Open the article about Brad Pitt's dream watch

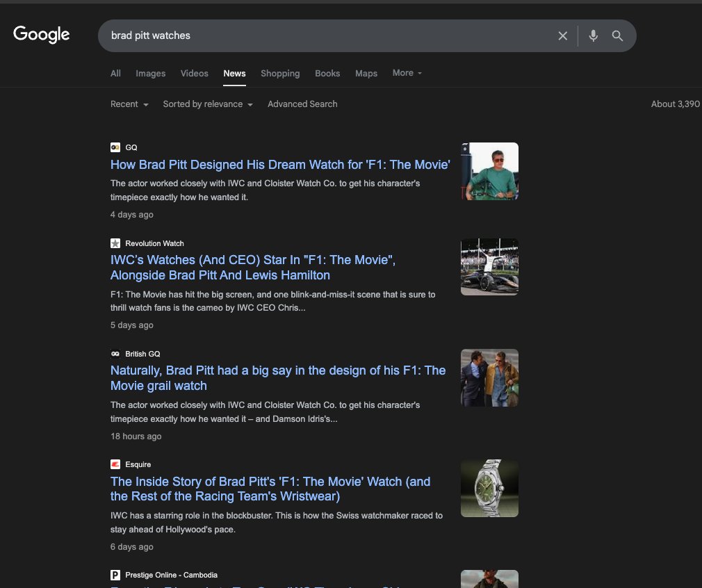pyautogui.click(x=280, y=165)
